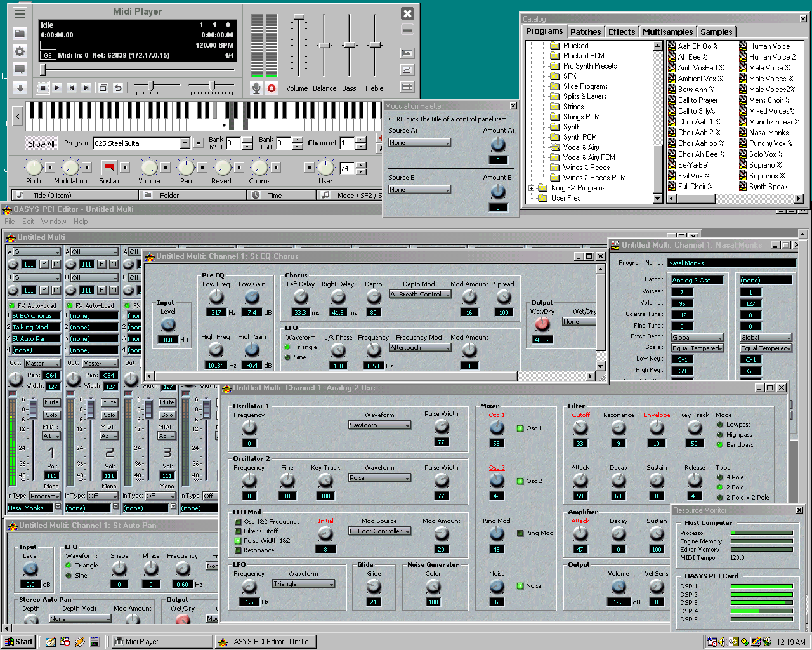Open the equalizer bars icon in Midi Player
812x650 pixels.
click(x=407, y=53)
